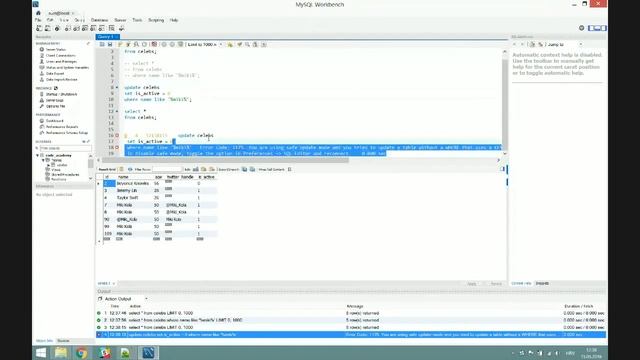Click the beautify query broom icon

tap(240, 44)
